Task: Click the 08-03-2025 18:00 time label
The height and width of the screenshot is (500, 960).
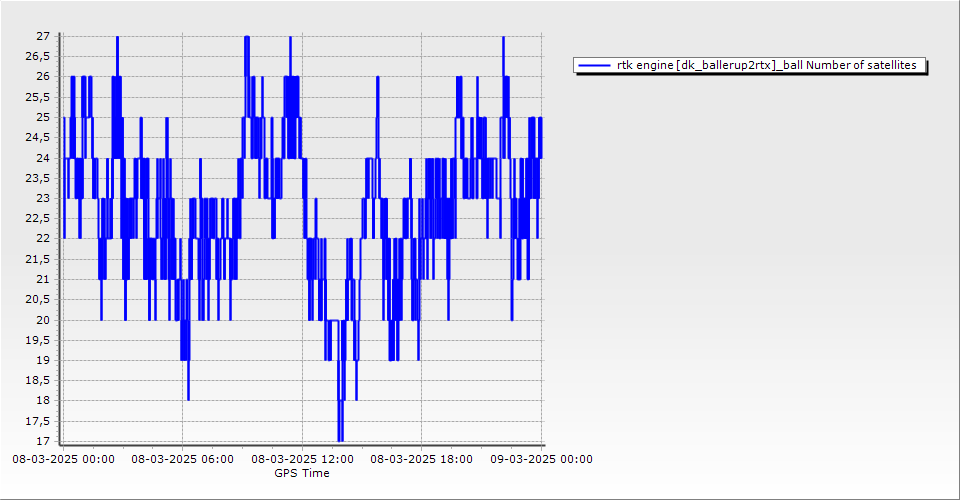Action: (x=422, y=459)
